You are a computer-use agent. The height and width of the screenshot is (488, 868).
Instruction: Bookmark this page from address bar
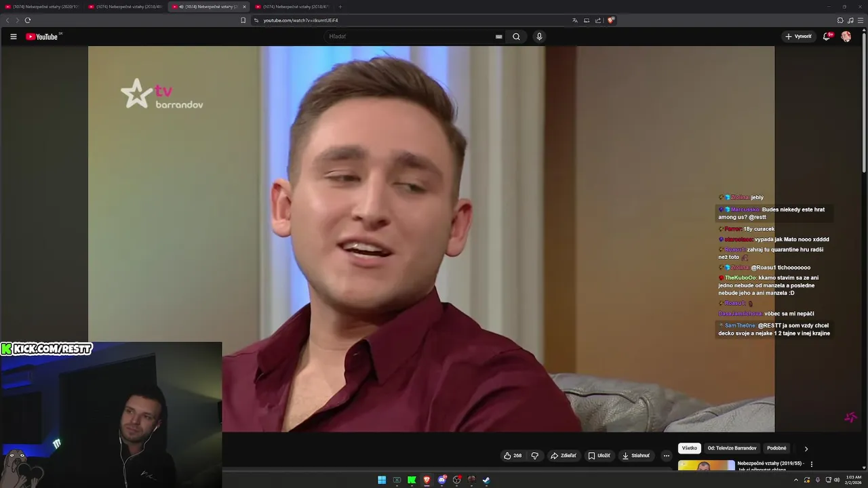pyautogui.click(x=243, y=20)
